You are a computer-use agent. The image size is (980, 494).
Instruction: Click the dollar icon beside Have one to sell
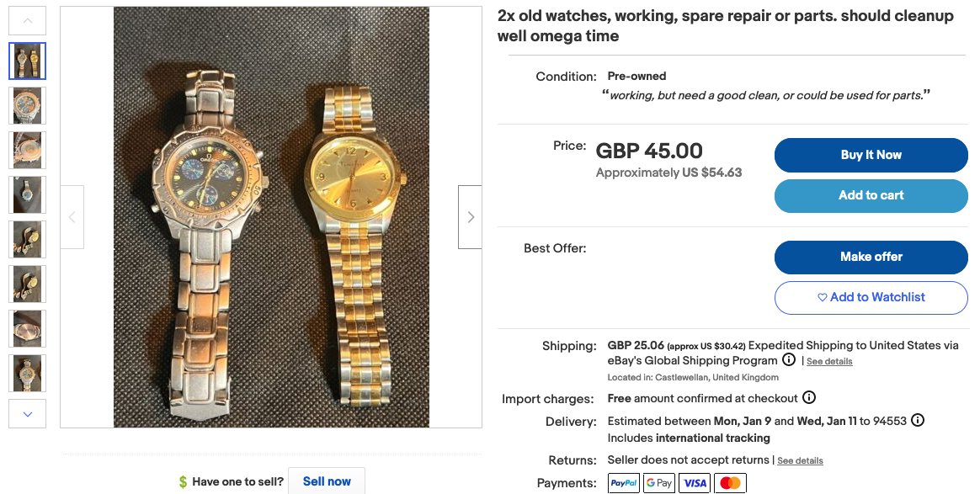point(183,482)
